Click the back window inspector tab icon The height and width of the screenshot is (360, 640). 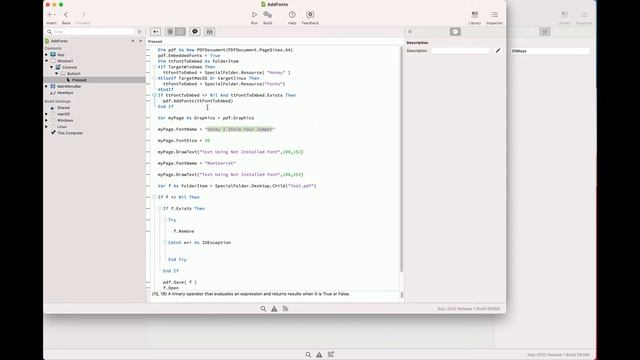pos(545,31)
